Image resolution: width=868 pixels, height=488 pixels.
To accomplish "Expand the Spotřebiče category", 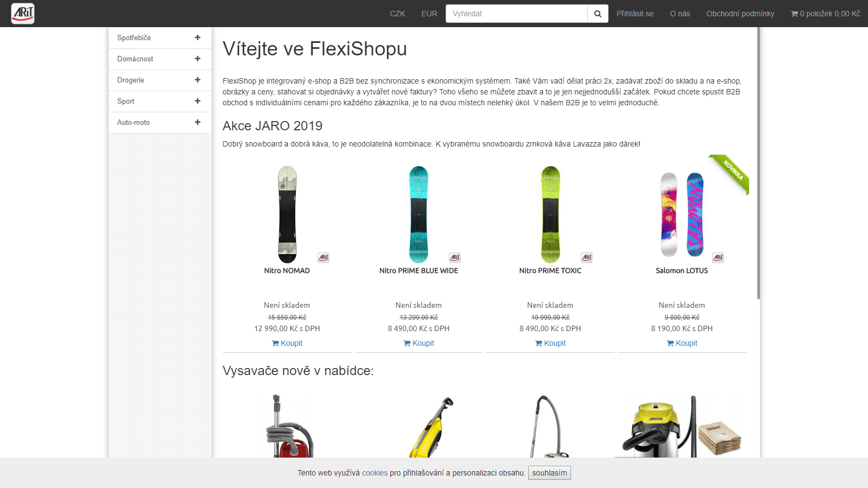I will coord(198,37).
